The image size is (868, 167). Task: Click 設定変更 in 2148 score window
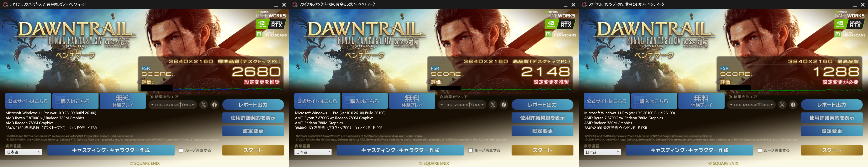[542, 131]
